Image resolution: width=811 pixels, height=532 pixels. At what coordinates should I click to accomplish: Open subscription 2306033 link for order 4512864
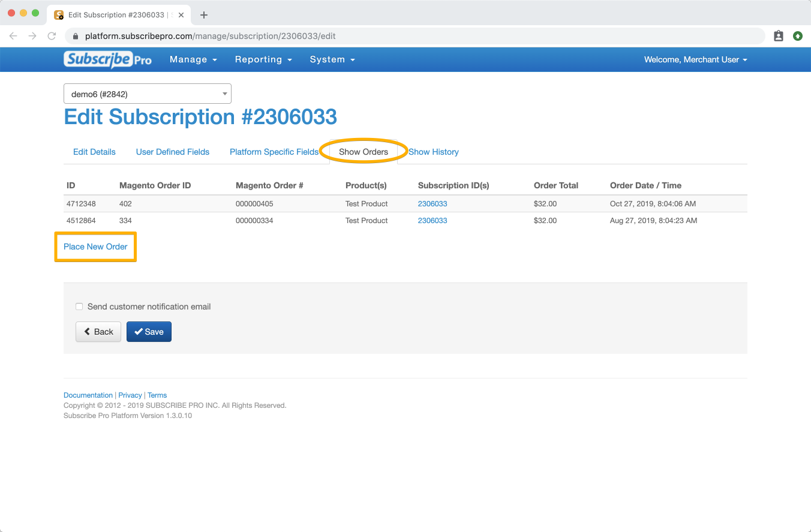coord(432,221)
